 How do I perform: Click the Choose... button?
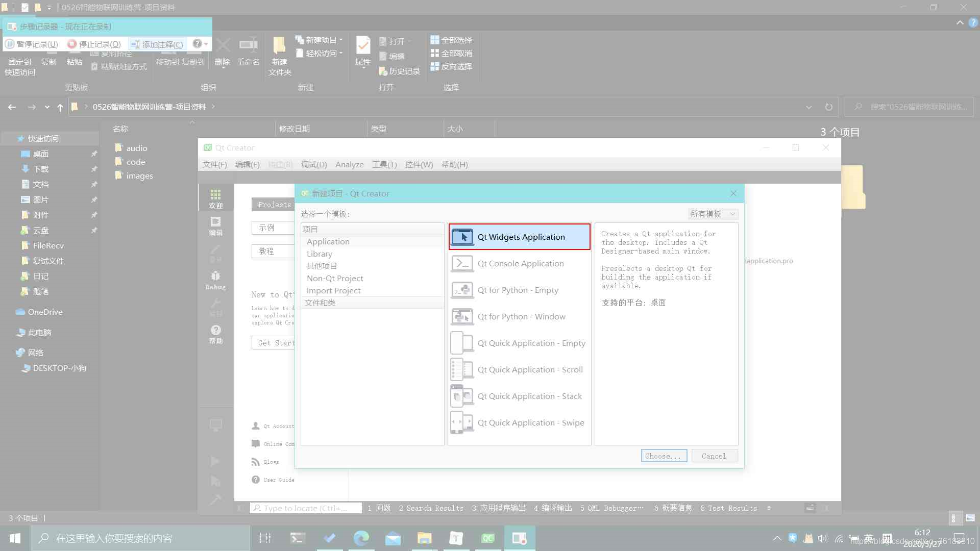click(x=663, y=456)
